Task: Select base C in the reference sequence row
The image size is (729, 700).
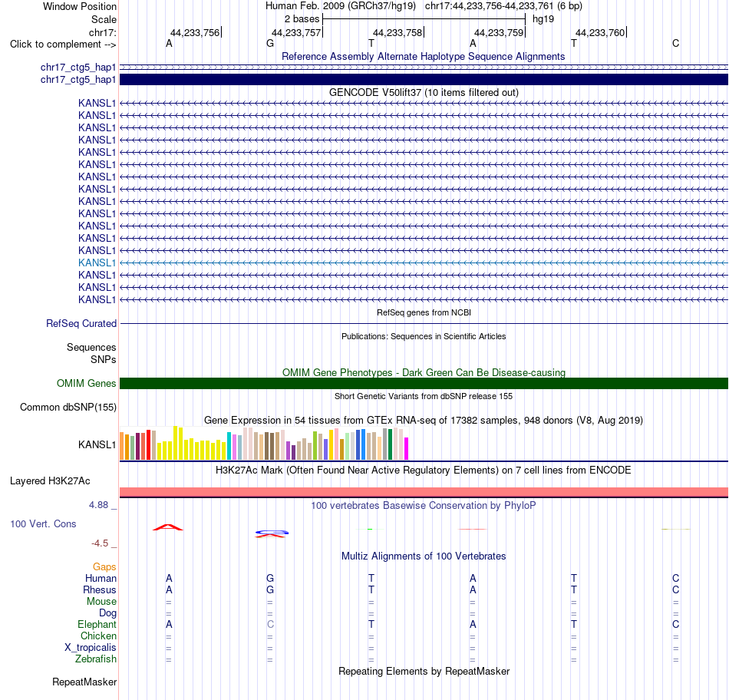Action: click(x=675, y=44)
